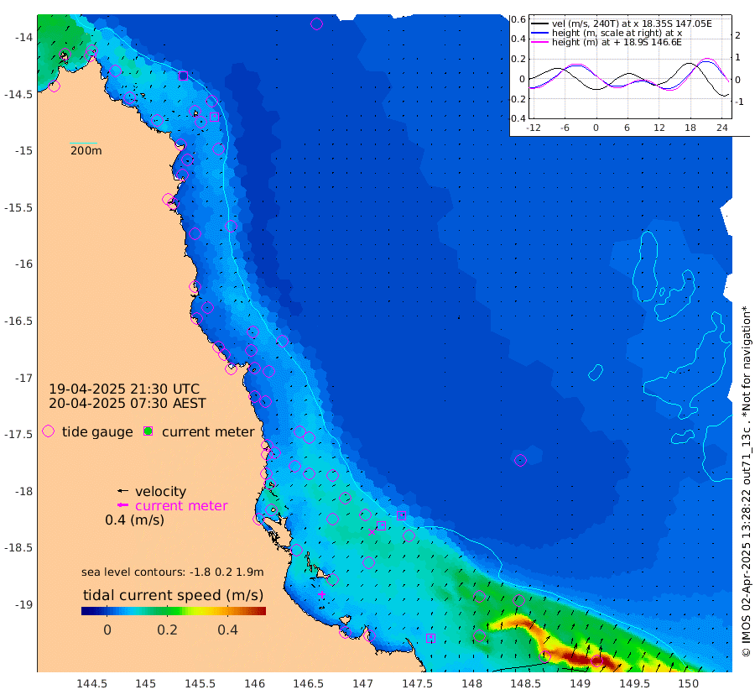Click the black 'current meter' legend label

(208, 431)
